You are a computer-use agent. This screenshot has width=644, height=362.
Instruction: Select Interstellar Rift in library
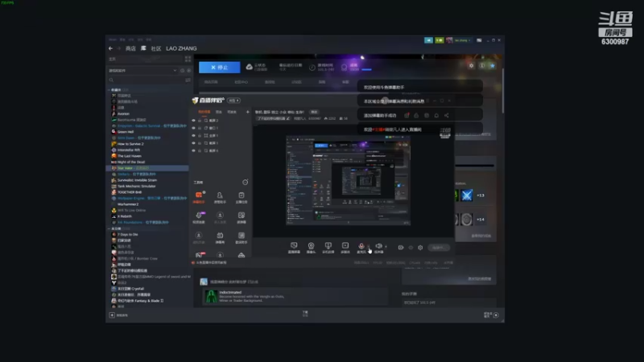(x=129, y=150)
